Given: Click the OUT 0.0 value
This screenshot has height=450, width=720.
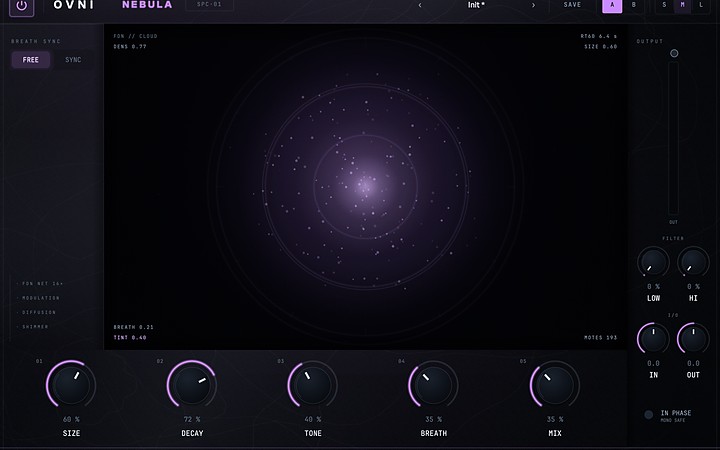Looking at the screenshot, I should tap(693, 363).
